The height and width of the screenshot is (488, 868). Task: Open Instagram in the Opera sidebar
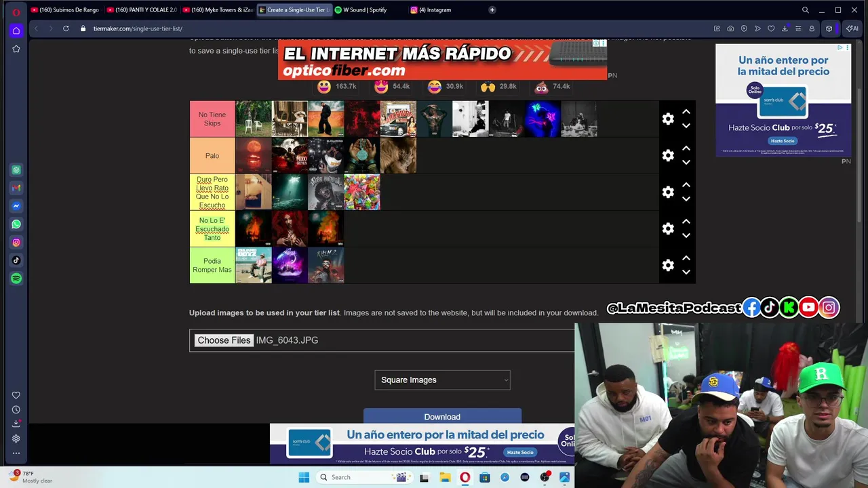(x=16, y=242)
